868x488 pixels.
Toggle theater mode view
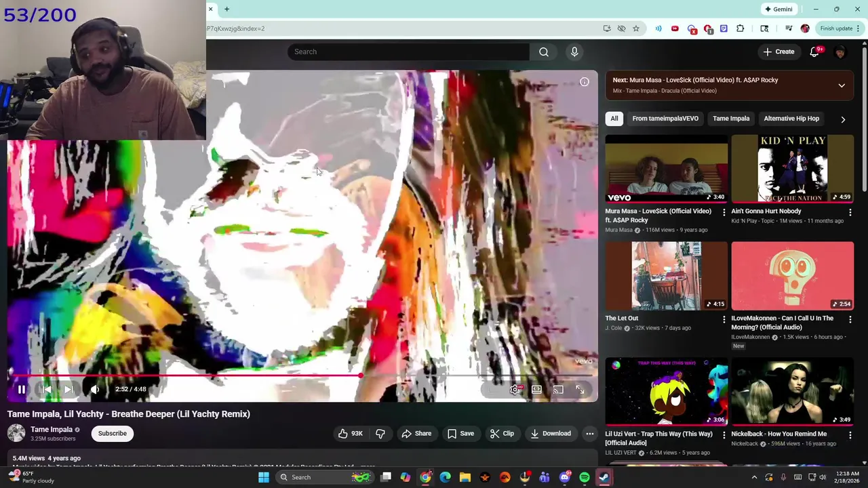(536, 390)
